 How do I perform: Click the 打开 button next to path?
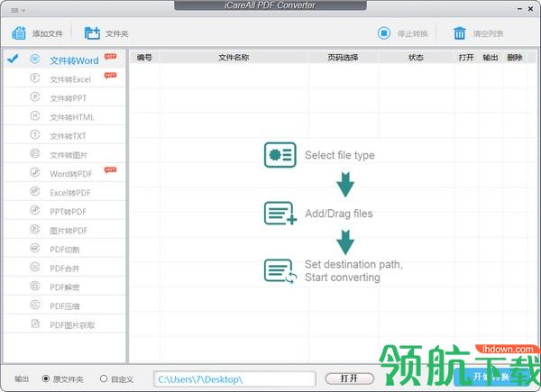tap(349, 378)
